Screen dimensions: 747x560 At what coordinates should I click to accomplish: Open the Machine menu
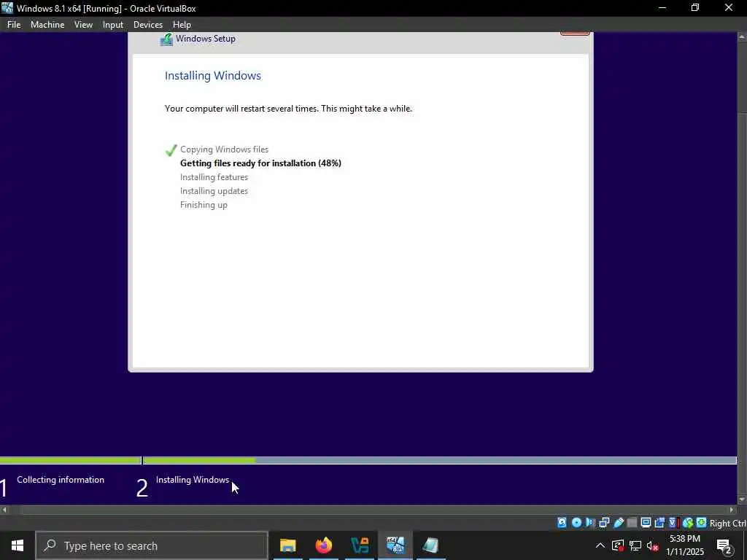(x=47, y=24)
